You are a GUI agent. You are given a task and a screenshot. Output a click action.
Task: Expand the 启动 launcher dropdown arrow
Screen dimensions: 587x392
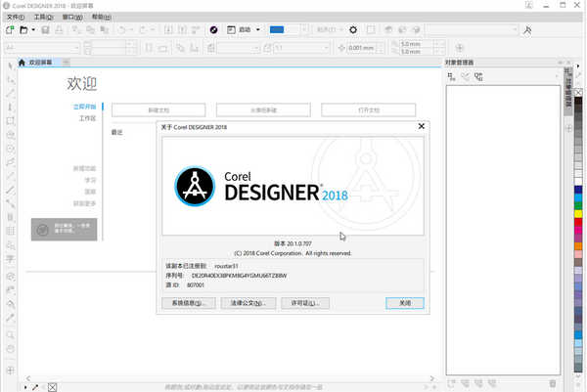pos(258,30)
